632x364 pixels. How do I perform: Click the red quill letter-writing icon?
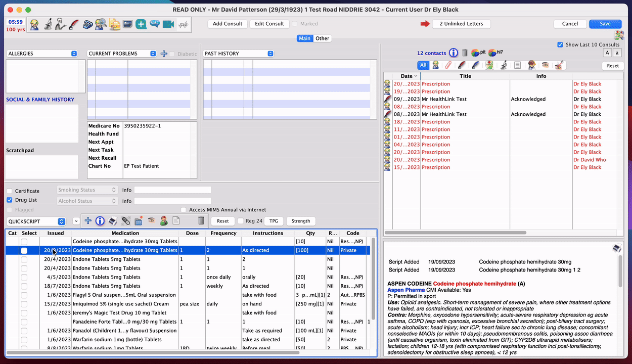[x=74, y=24]
